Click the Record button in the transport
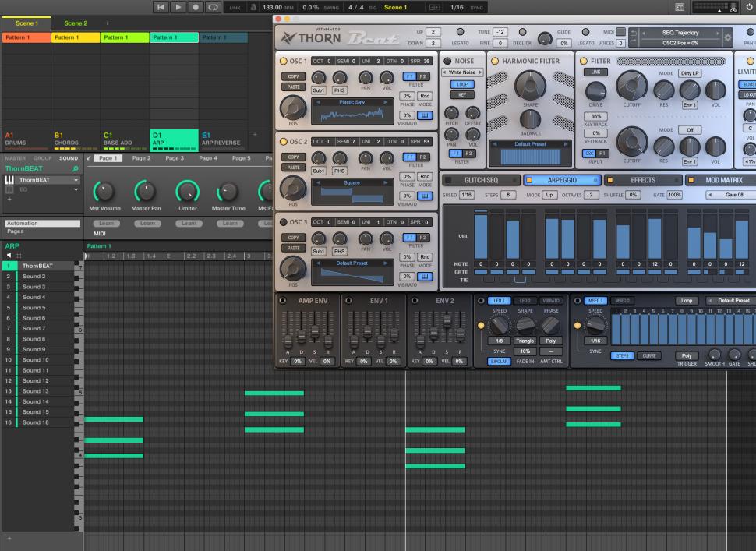 [x=196, y=7]
